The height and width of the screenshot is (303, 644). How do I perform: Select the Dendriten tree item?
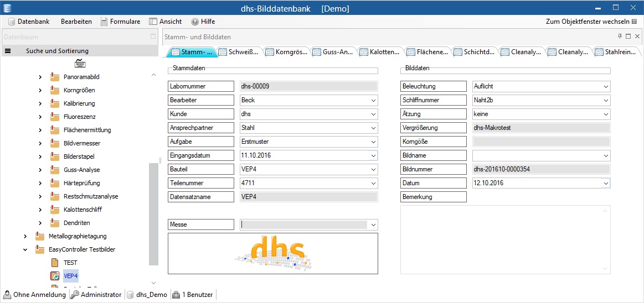[77, 223]
